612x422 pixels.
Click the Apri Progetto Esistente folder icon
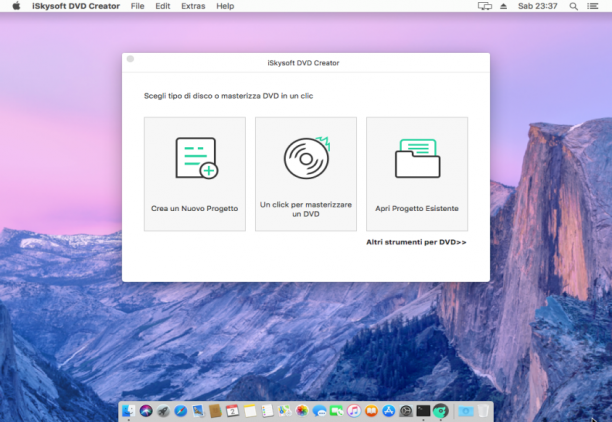click(418, 158)
